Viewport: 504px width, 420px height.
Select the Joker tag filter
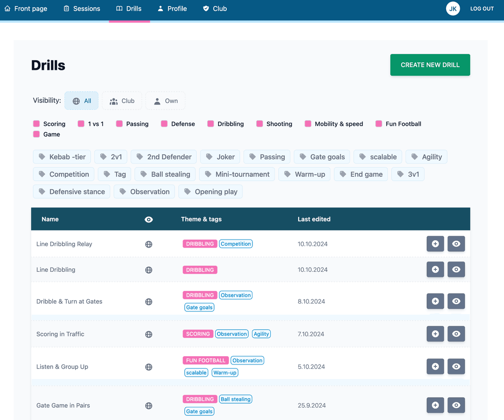click(x=220, y=157)
